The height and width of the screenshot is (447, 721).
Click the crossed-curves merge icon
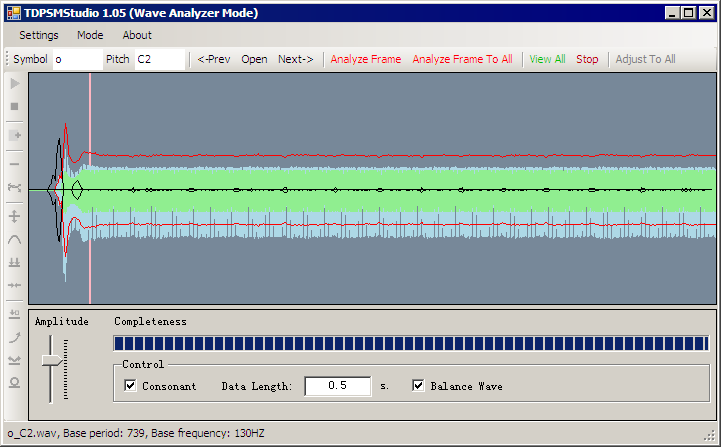(x=15, y=187)
